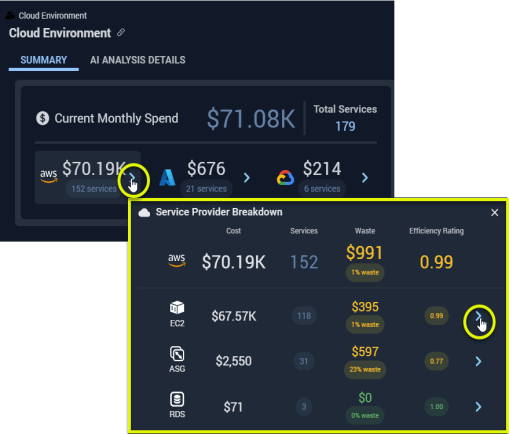
Task: Click the Efficiency Rating column header
Action: 436,231
